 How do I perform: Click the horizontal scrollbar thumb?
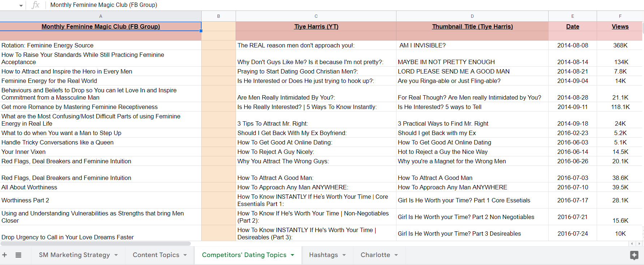(96, 244)
